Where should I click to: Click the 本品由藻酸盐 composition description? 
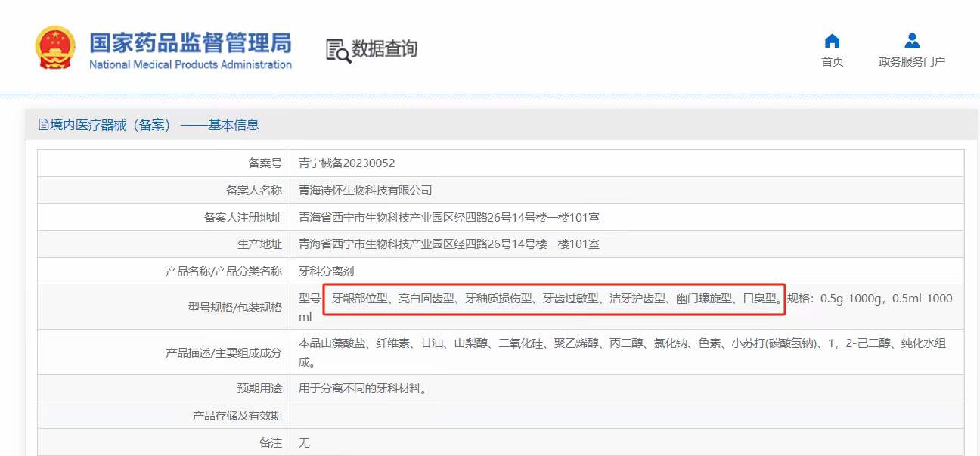[622, 352]
